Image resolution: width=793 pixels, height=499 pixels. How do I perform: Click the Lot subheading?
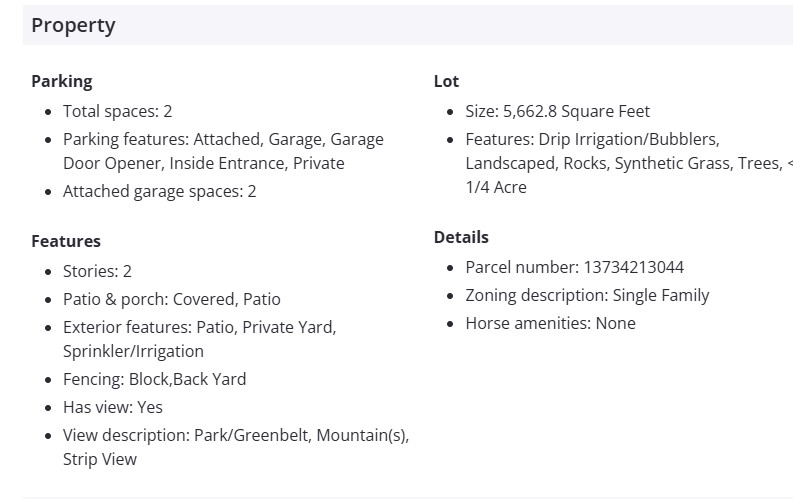click(446, 81)
